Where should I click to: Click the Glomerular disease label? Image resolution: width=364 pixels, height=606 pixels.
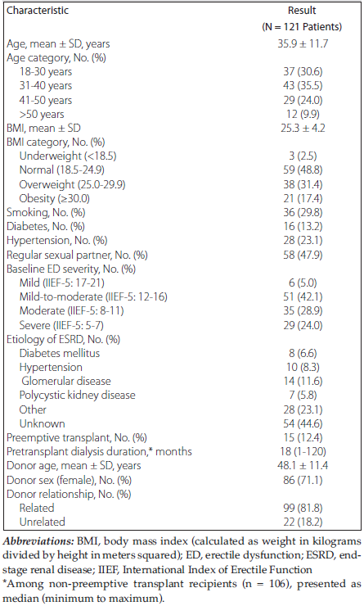[x=66, y=381]
